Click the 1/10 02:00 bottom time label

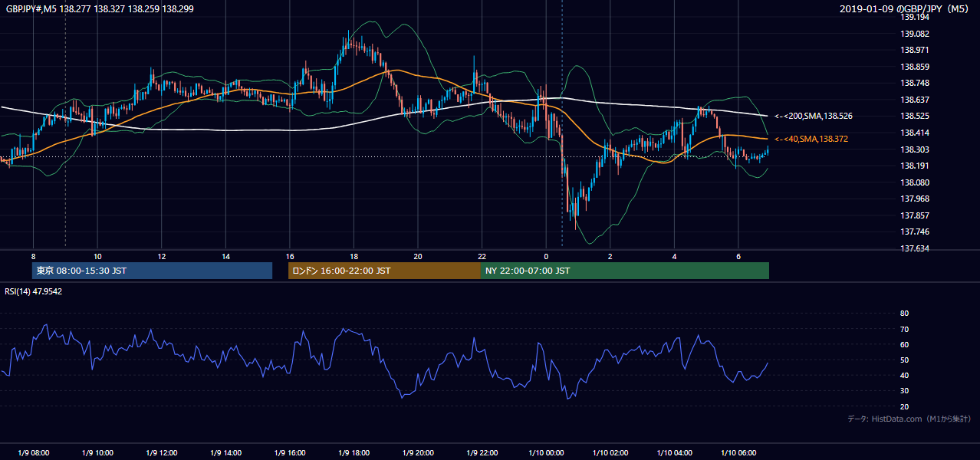(610, 453)
